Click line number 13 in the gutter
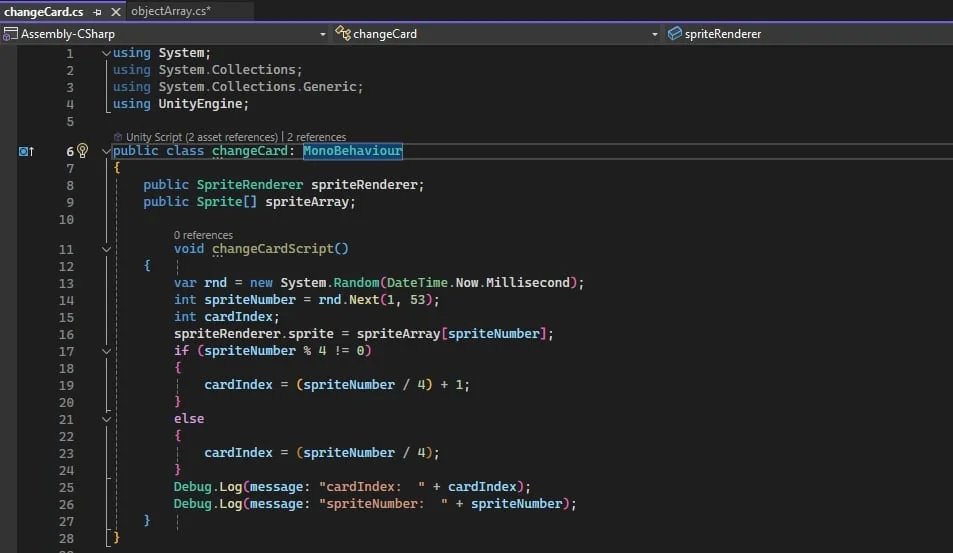The height and width of the screenshot is (553, 953). [66, 284]
